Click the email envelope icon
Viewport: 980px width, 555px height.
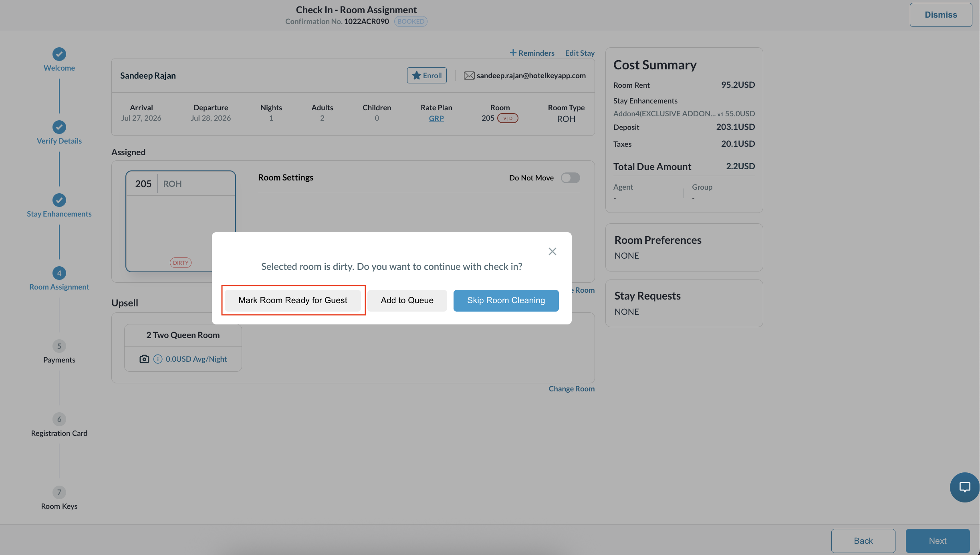469,75
